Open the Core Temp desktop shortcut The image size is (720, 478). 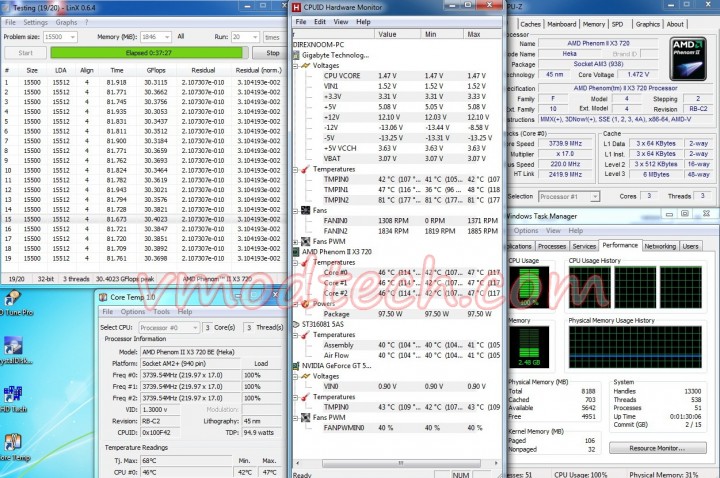[13, 447]
